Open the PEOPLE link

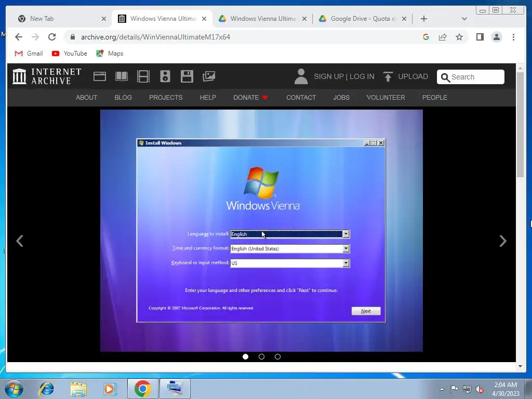(435, 97)
